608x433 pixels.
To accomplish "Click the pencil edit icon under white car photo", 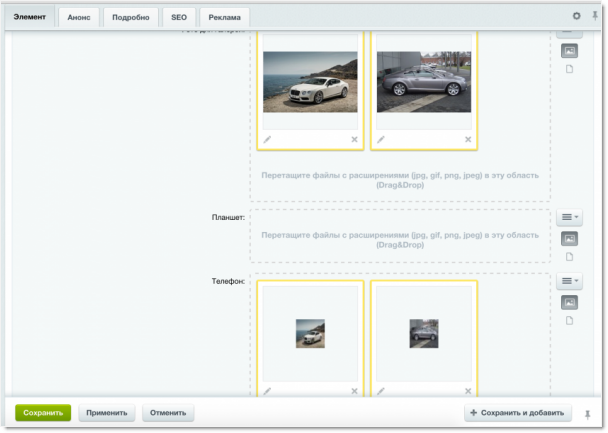I will tap(267, 139).
